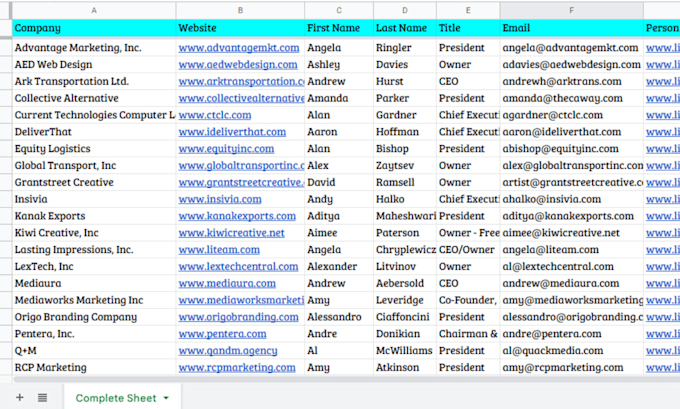Image resolution: width=680 pixels, height=409 pixels.
Task: Click the andre@pentera.com email cell
Action: (x=572, y=334)
